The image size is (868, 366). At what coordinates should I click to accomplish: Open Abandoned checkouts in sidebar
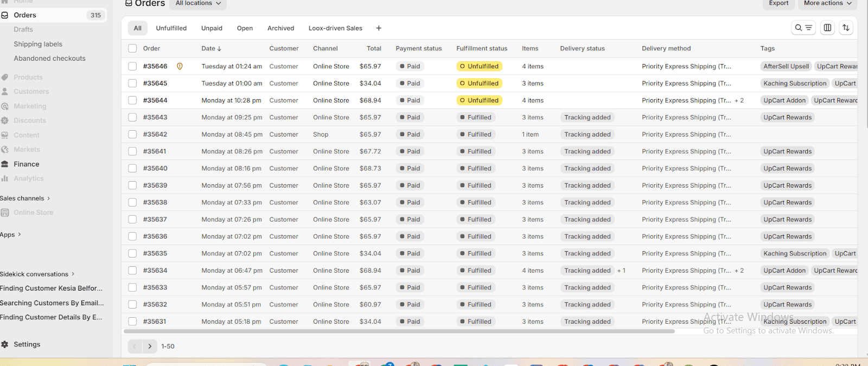49,59
